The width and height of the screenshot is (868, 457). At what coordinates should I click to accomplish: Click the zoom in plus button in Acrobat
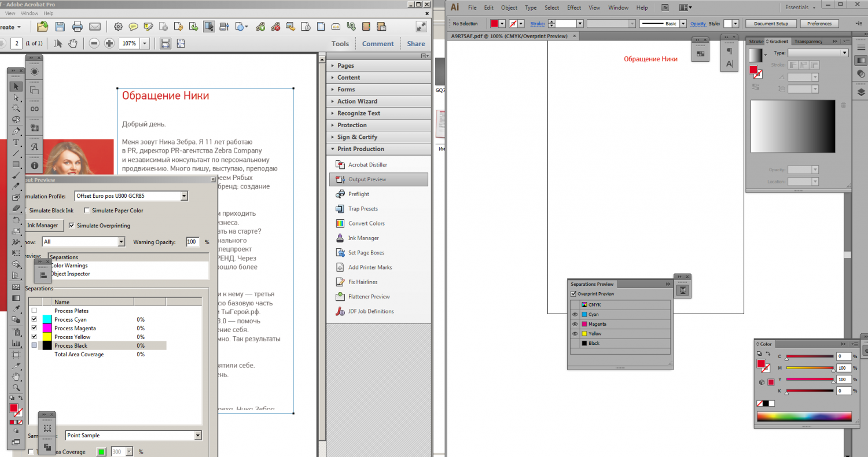click(109, 43)
